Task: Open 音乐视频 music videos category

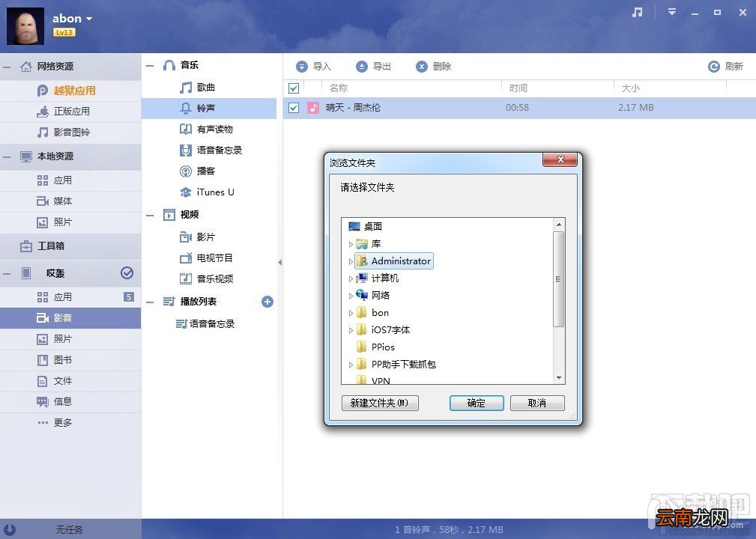Action: click(209, 279)
